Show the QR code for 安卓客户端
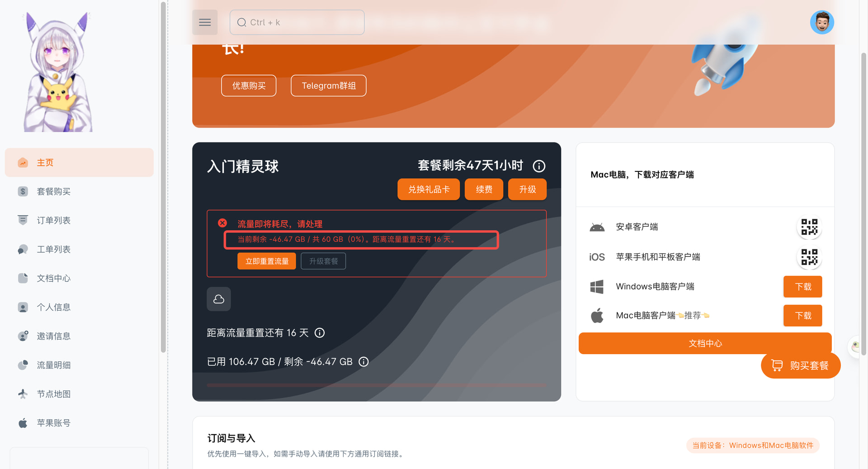This screenshot has width=868, height=469. point(809,227)
